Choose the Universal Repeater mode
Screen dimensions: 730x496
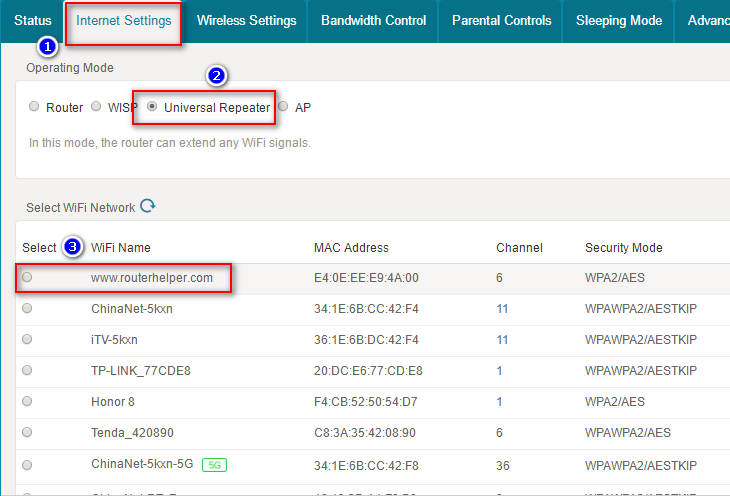point(152,107)
